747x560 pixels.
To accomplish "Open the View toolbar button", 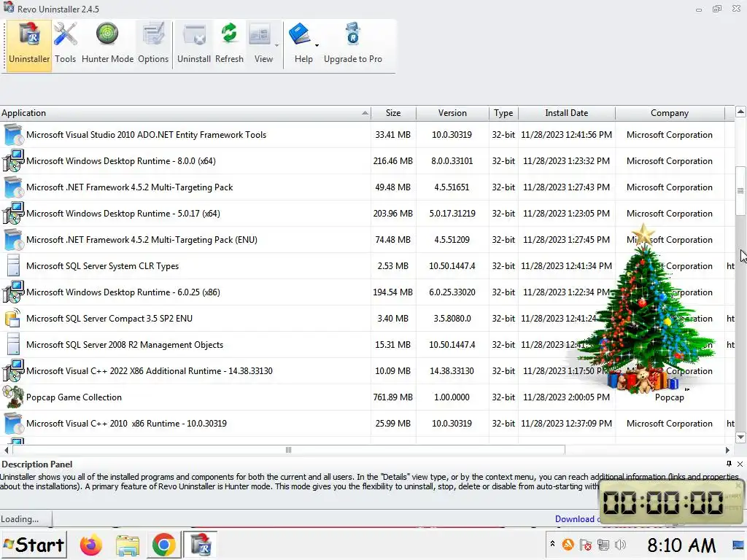I will click(x=261, y=45).
